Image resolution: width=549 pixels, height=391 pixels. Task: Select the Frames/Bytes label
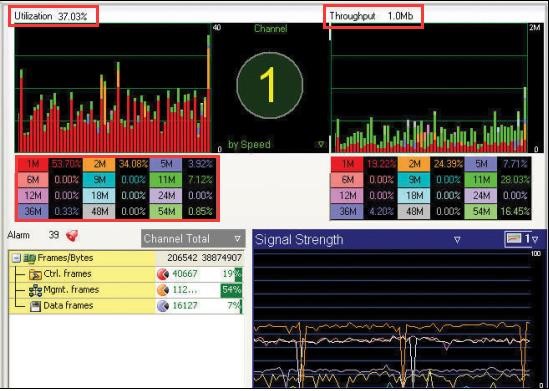coord(65,258)
